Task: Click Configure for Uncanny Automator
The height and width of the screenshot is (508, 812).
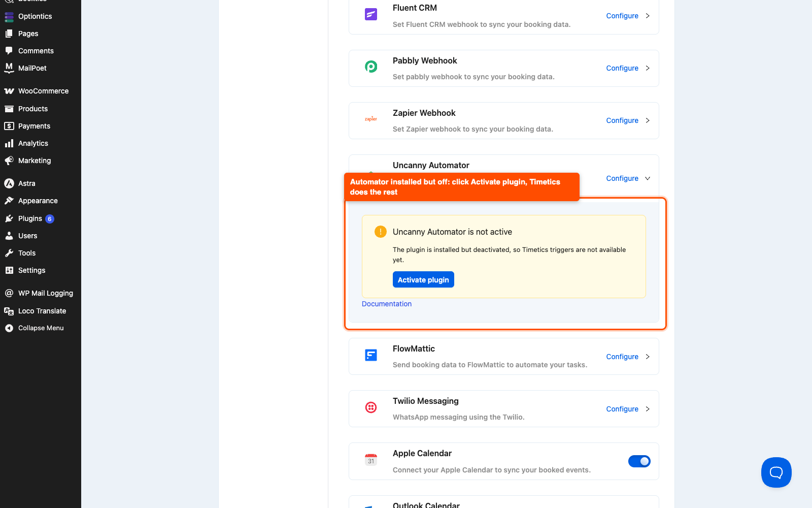Action: coord(622,178)
